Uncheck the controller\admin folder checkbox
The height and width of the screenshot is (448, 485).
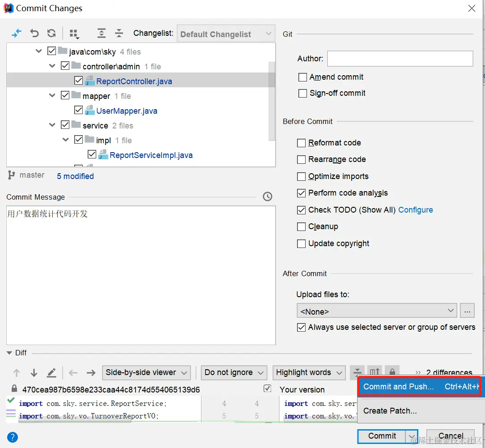click(65, 66)
